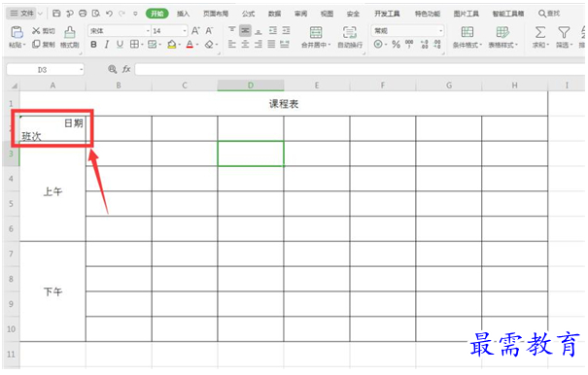The image size is (588, 375).
Task: Open the number format dropdown 常规
Action: pos(407,31)
